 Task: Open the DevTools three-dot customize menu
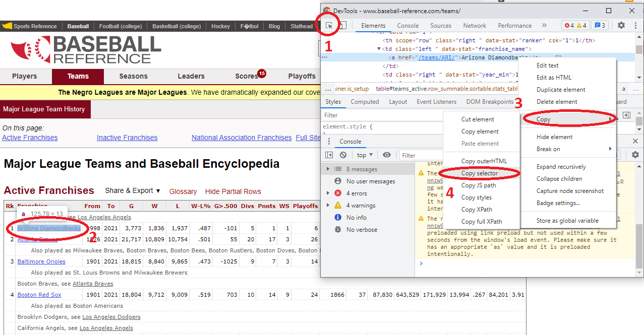[634, 26]
